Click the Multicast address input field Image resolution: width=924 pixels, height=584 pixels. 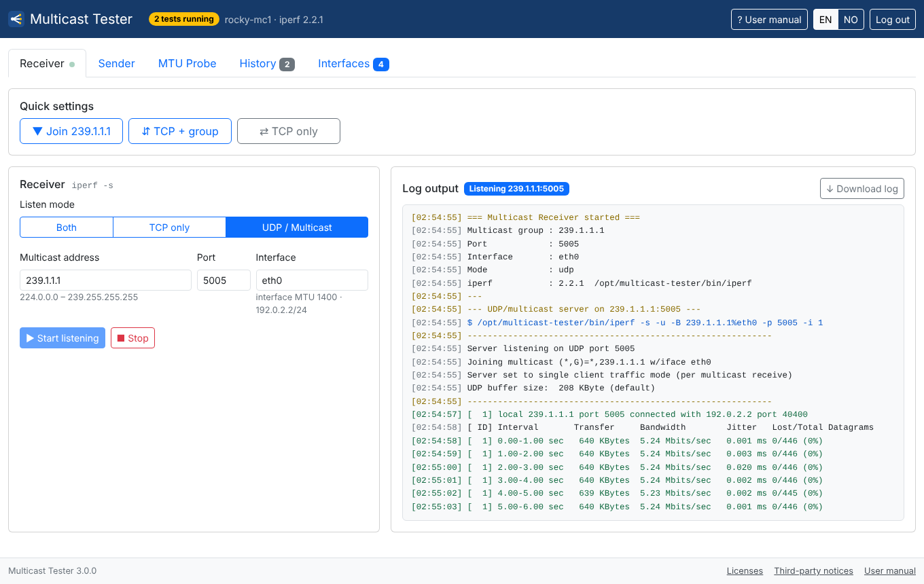(105, 280)
